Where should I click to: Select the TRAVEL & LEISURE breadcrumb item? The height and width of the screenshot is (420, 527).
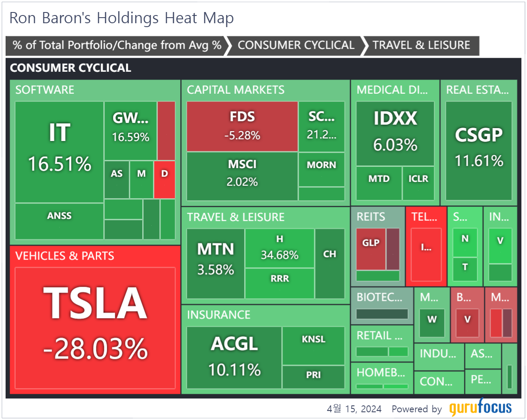point(421,46)
